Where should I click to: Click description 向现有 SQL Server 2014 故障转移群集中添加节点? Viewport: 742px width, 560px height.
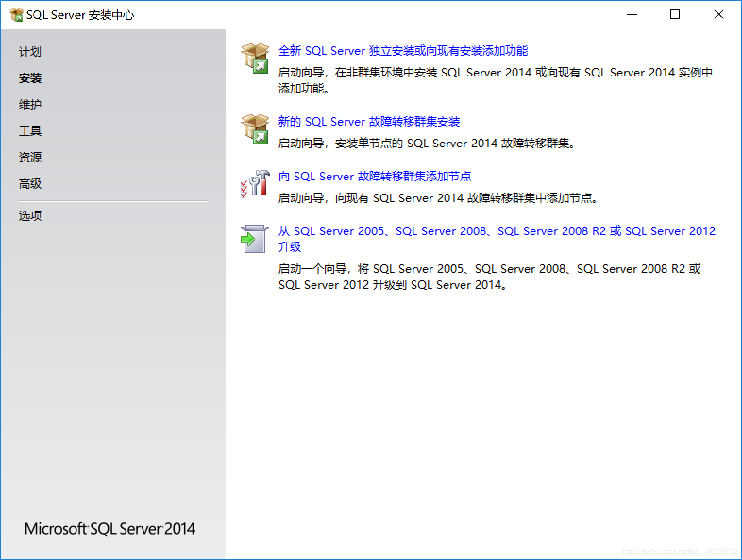coord(438,198)
